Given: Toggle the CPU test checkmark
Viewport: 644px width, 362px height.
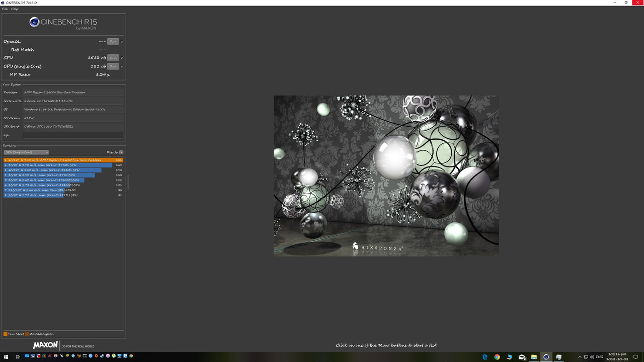Looking at the screenshot, I should click(x=122, y=57).
